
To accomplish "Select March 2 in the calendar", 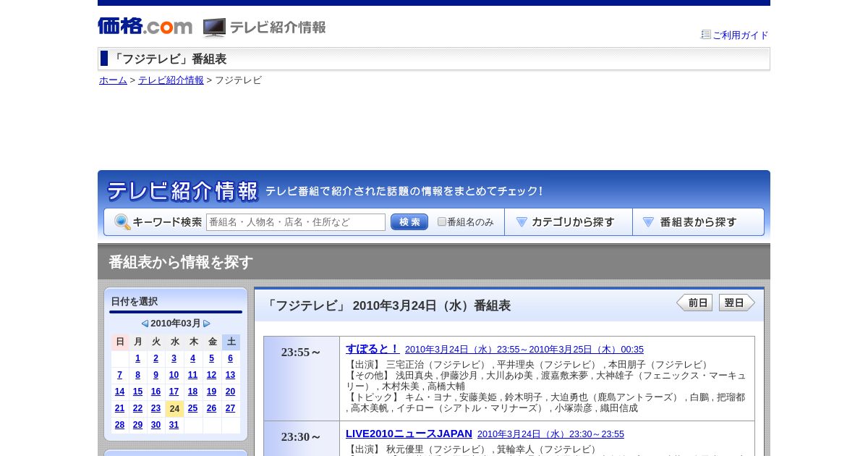I will pos(156,358).
